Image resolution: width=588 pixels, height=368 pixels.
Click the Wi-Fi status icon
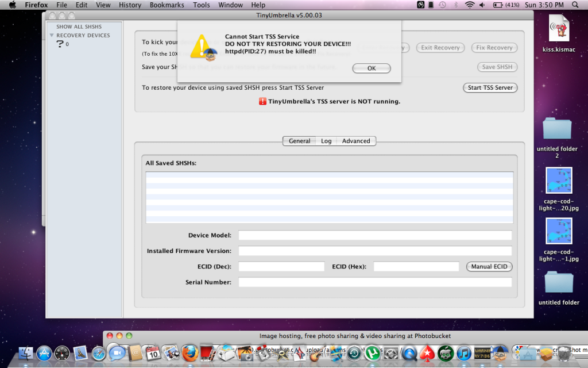470,5
